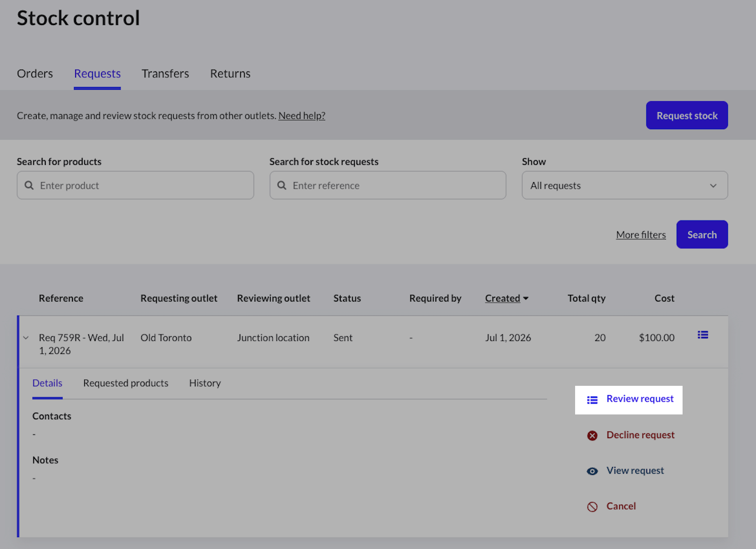The image size is (756, 549).
Task: Click the Reference column header
Action: [61, 298]
